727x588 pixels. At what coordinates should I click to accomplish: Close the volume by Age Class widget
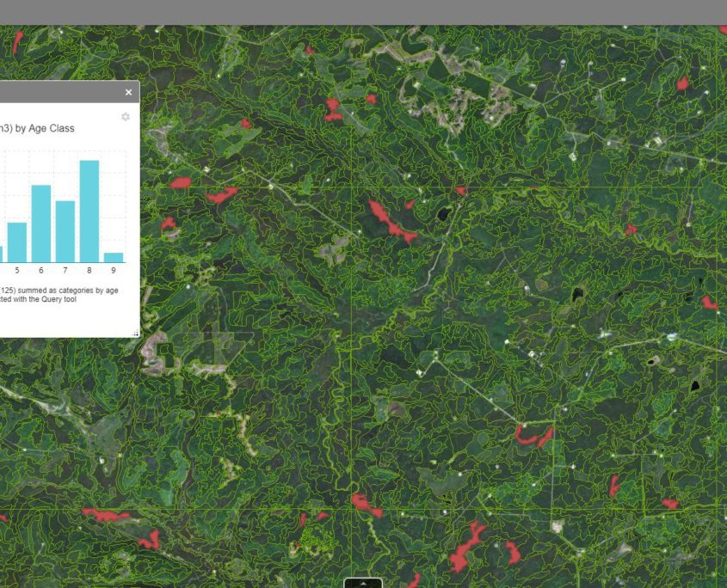click(127, 92)
